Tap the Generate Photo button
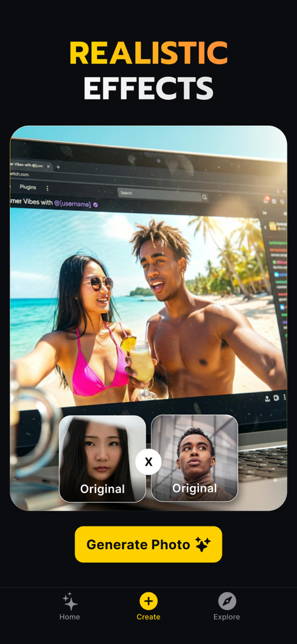Screen dimensions: 297x644 coord(148,544)
